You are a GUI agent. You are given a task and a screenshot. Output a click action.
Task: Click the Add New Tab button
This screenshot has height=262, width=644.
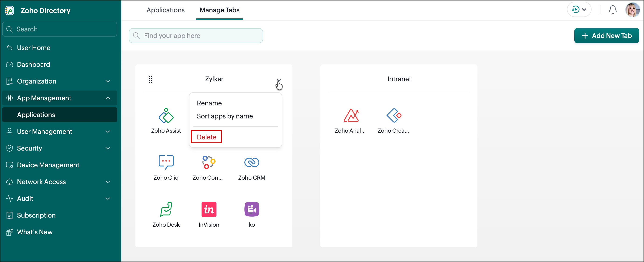606,35
